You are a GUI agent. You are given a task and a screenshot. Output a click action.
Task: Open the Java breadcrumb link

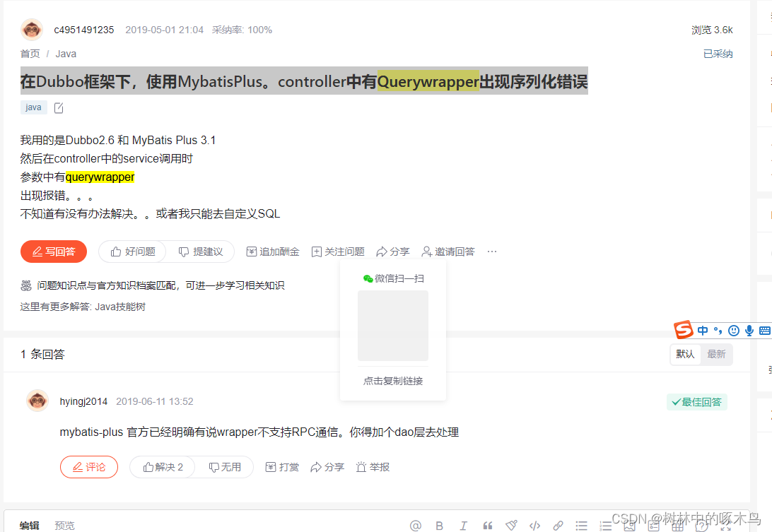[66, 54]
